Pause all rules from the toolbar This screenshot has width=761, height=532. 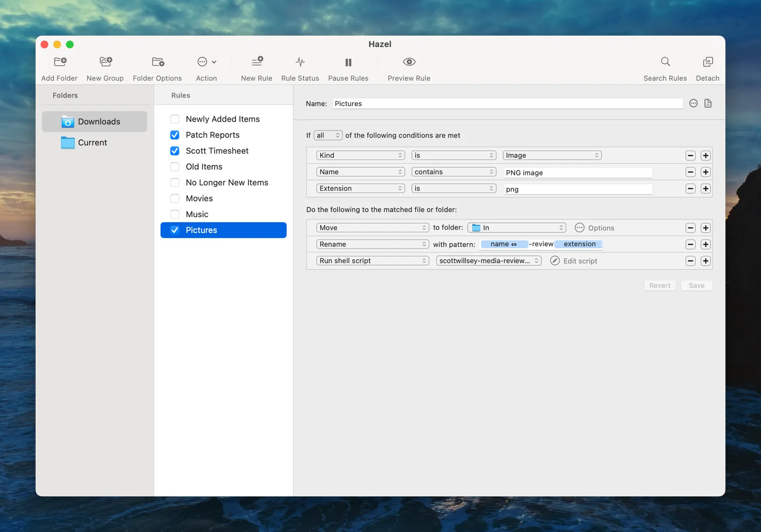point(348,62)
